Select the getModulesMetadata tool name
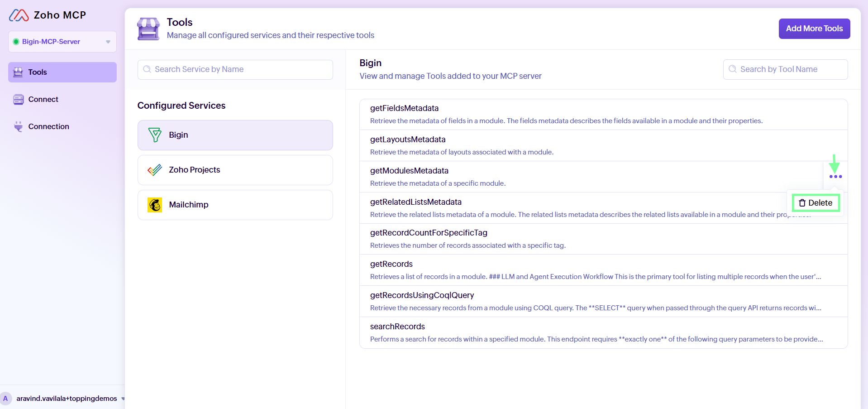Image resolution: width=868 pixels, height=409 pixels. point(409,171)
